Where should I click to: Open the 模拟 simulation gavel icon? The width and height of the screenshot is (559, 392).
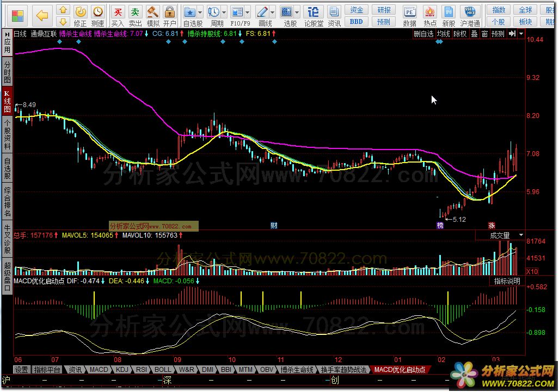click(x=152, y=16)
